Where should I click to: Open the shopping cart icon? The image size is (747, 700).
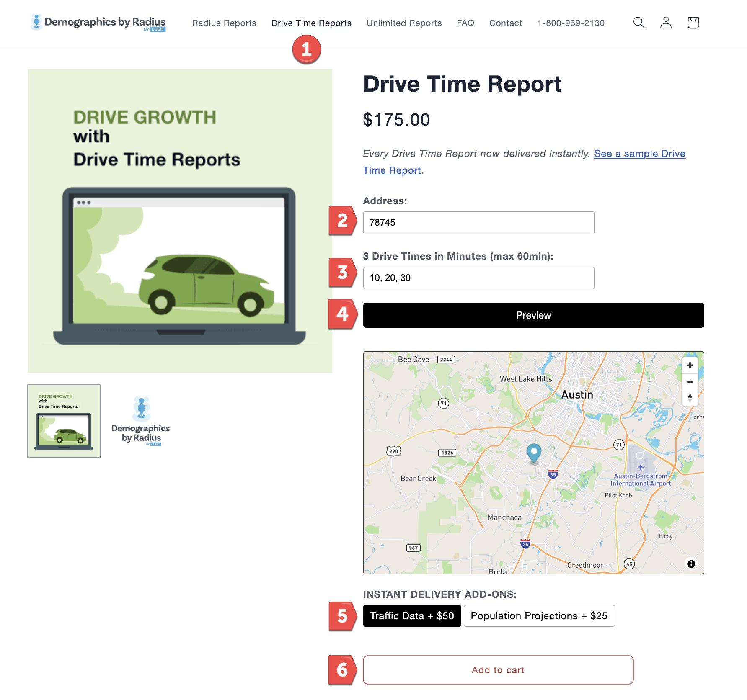[x=693, y=23]
